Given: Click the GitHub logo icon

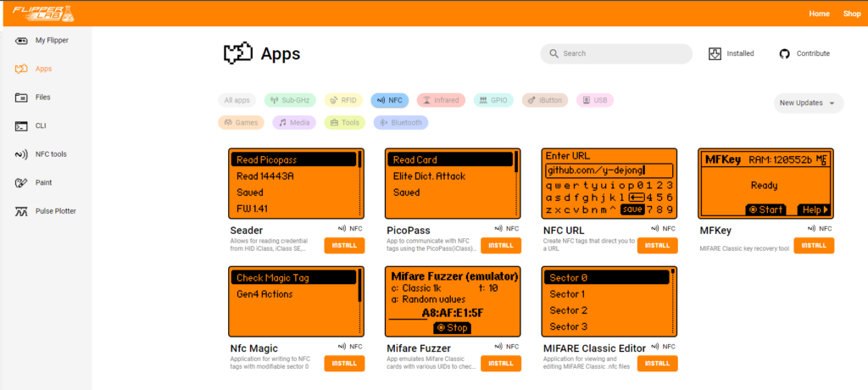Looking at the screenshot, I should [x=784, y=53].
